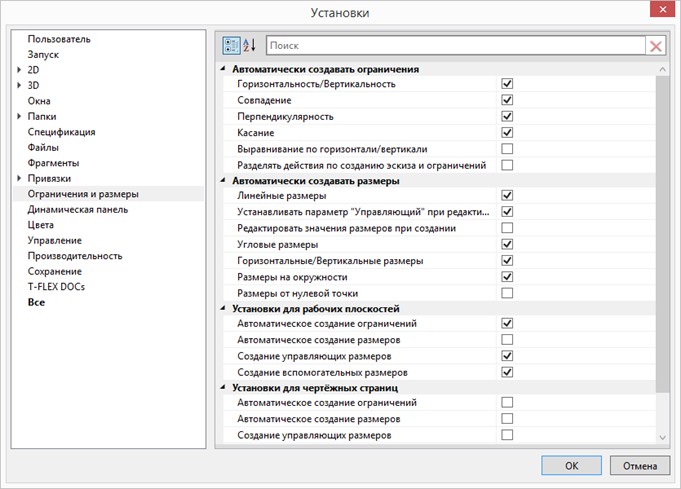Click the Поиск search field

tap(456, 46)
